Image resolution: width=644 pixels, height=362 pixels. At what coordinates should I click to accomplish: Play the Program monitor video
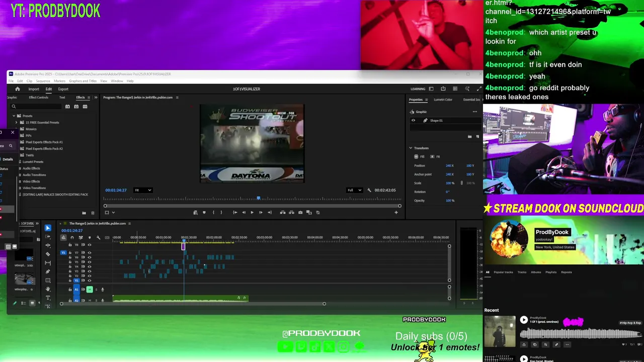click(252, 212)
